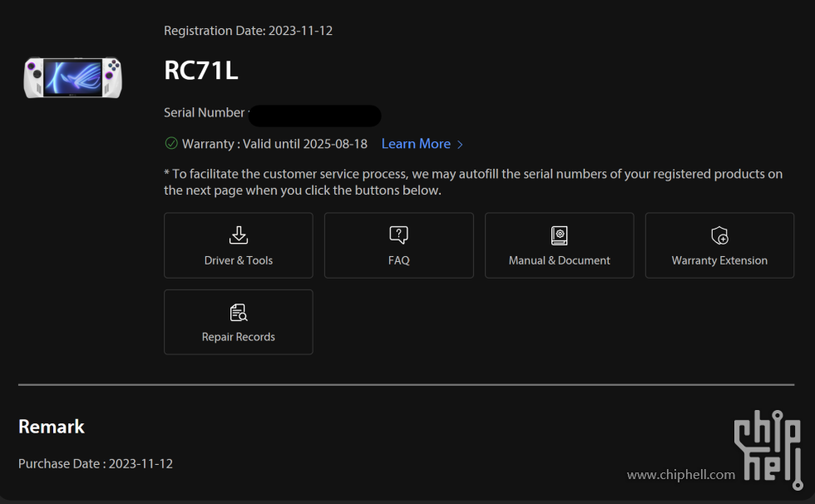The height and width of the screenshot is (504, 815).
Task: Click the Repair Records document search icon
Action: [x=239, y=312]
